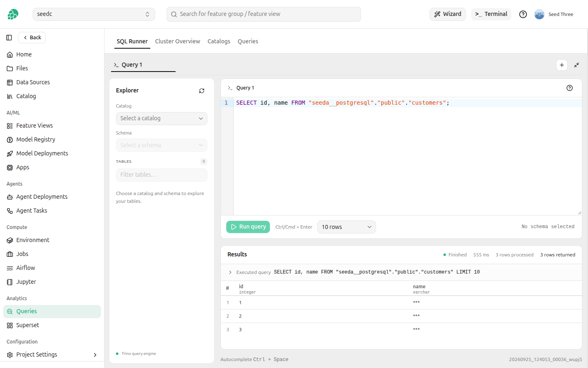Select the Query 1 tab
This screenshot has width=588, height=368.
[x=143, y=65]
